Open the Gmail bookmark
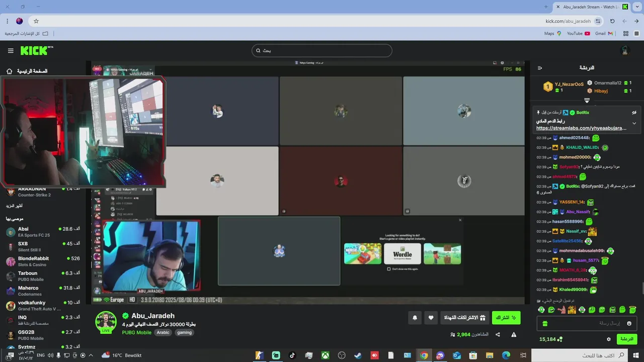 604,34
